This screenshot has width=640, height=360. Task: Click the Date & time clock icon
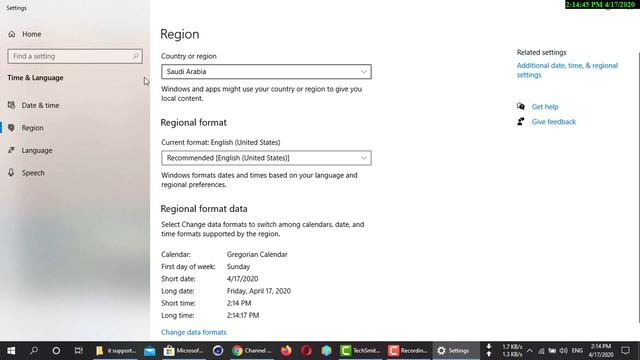pyautogui.click(x=11, y=105)
